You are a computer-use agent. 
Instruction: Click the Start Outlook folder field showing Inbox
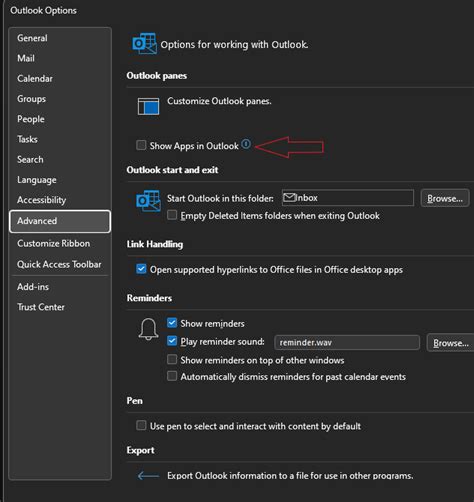pos(348,198)
